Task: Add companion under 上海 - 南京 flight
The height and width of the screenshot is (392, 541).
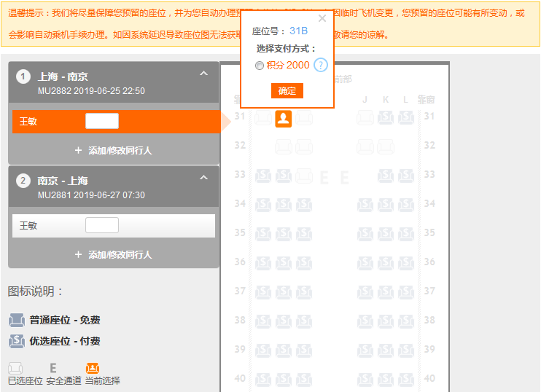Action: (113, 150)
